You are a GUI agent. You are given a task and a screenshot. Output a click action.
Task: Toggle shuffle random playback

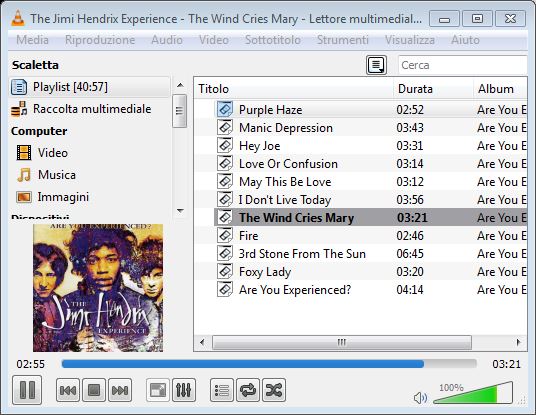274,390
